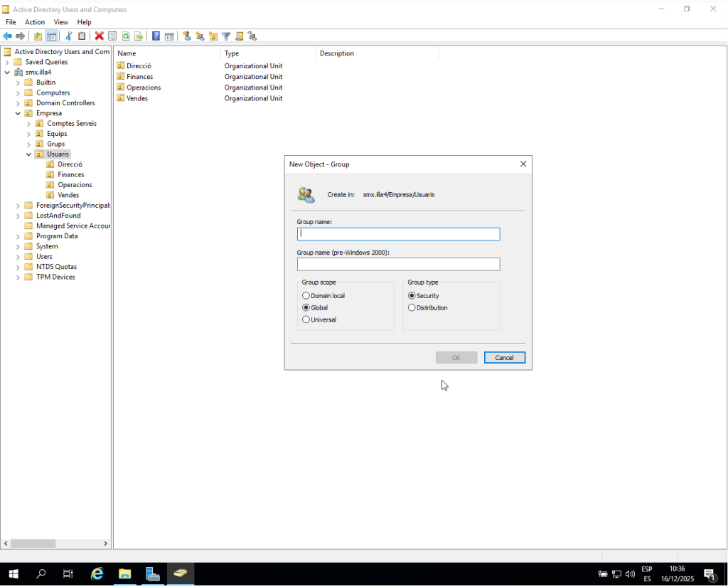Image resolution: width=728 pixels, height=587 pixels.
Task: Collapse the Empresa tree node
Action: (x=18, y=113)
